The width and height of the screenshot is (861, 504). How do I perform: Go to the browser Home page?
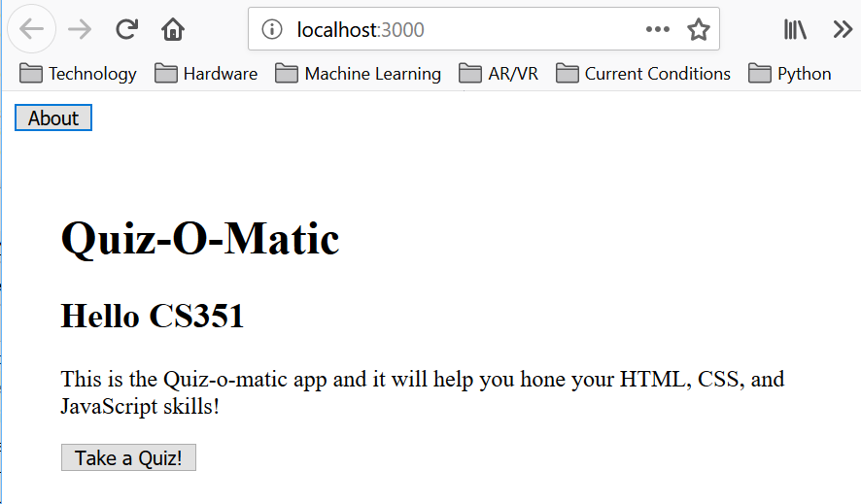[x=173, y=29]
